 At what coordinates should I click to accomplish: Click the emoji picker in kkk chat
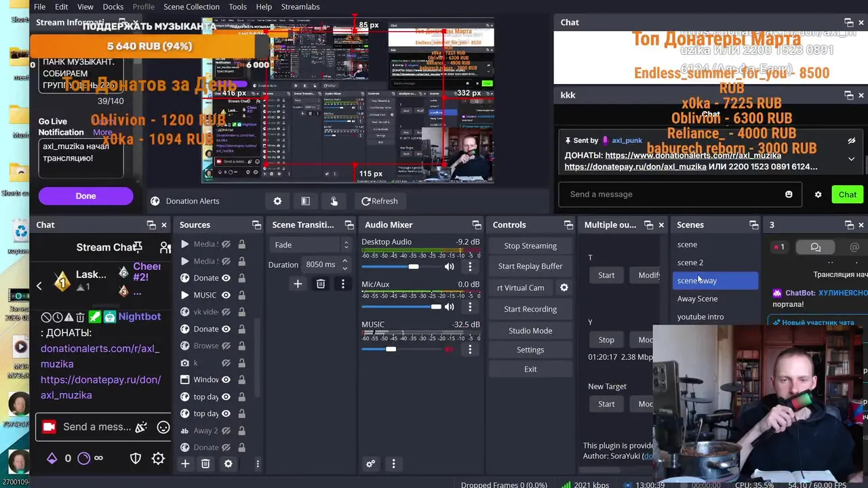tap(789, 195)
